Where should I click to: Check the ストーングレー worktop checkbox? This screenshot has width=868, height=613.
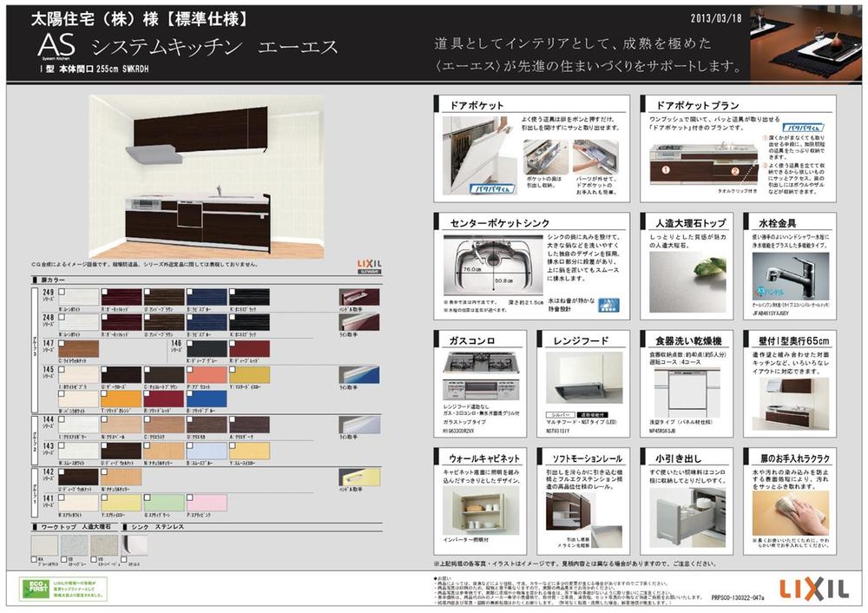point(63,559)
